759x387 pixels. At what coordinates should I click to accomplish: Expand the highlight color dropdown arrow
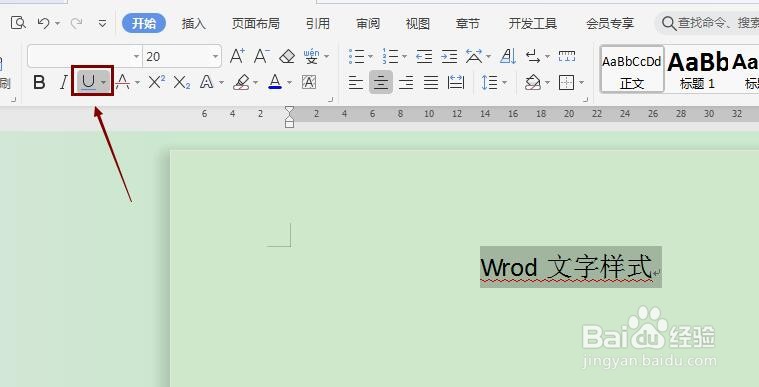(x=255, y=83)
